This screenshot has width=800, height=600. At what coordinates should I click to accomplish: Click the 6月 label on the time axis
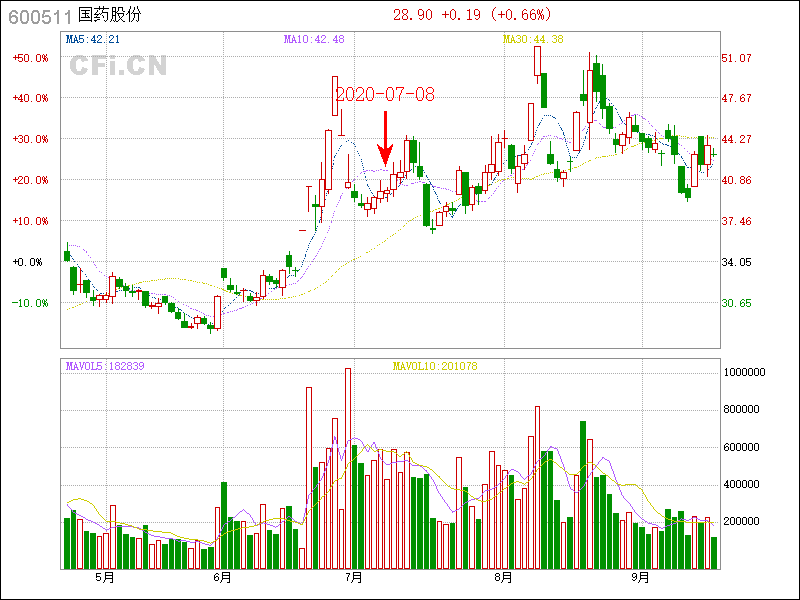tap(222, 578)
